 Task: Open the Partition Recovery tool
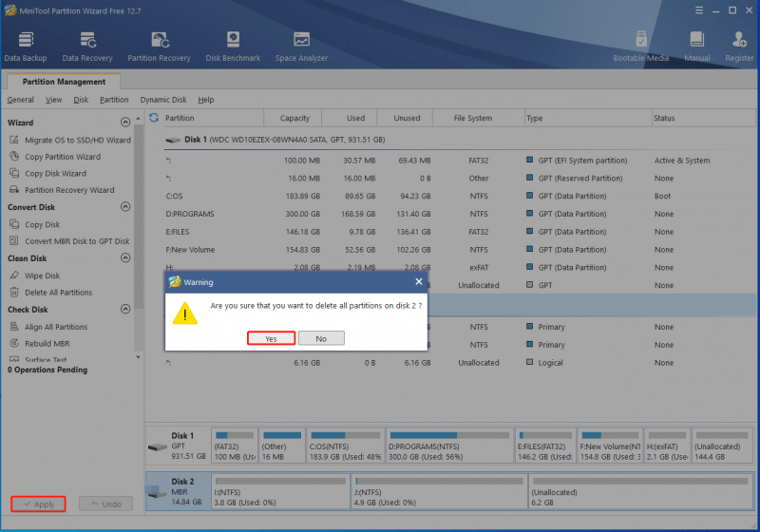coord(159,47)
